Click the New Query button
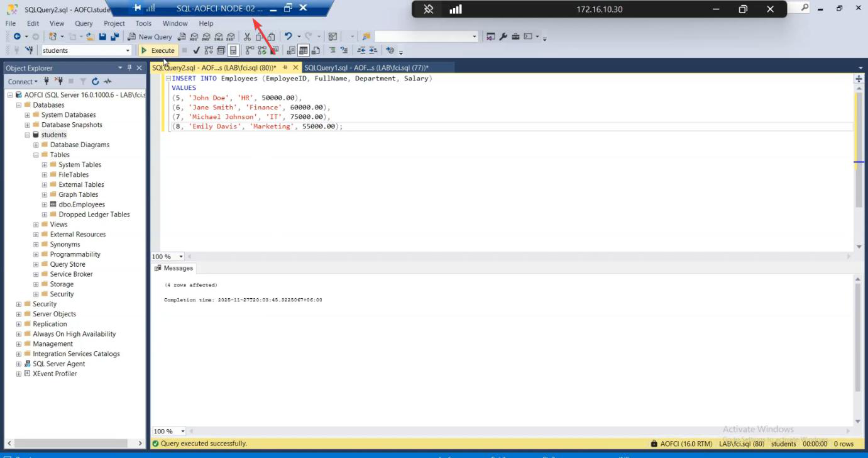Image resolution: width=868 pixels, height=458 pixels. 150,36
